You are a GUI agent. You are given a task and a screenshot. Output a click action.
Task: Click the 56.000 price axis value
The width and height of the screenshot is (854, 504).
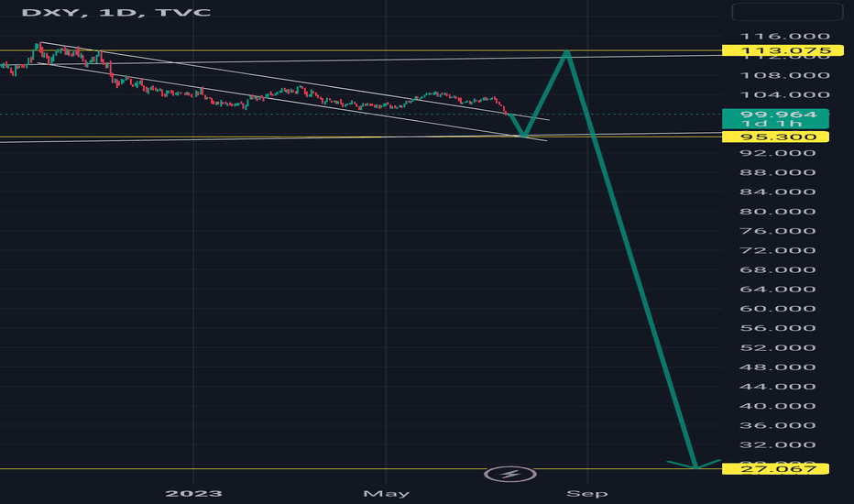(x=778, y=328)
